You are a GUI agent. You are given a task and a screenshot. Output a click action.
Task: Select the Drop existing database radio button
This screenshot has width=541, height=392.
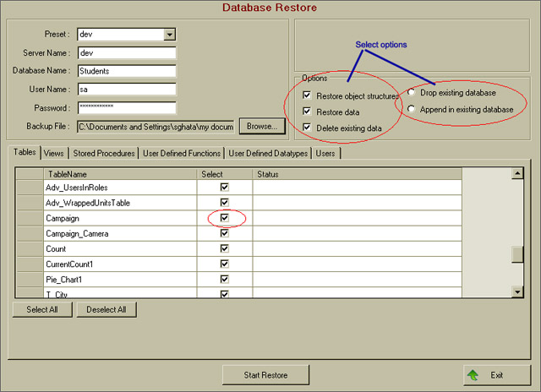(412, 92)
